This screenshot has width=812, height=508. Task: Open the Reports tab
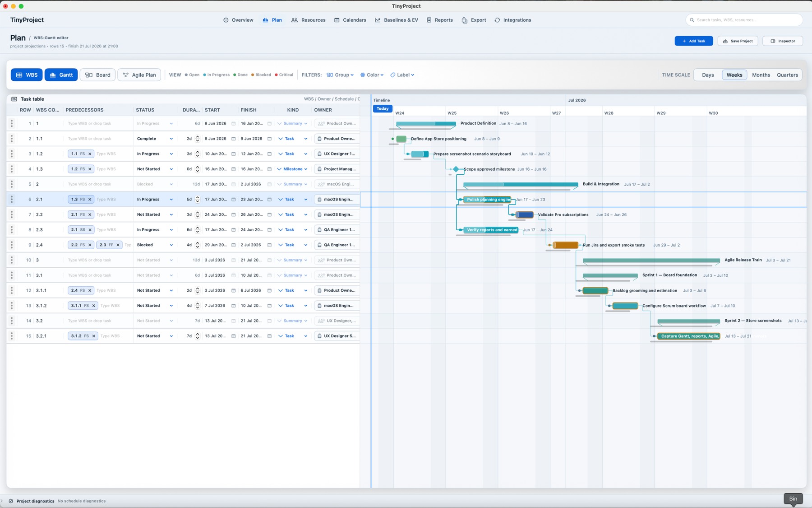coord(440,20)
